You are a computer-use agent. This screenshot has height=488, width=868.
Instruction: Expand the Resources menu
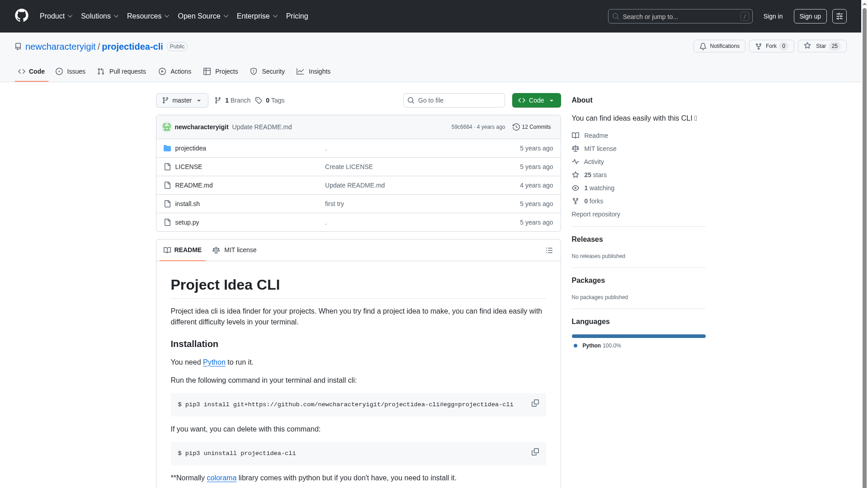tap(148, 16)
